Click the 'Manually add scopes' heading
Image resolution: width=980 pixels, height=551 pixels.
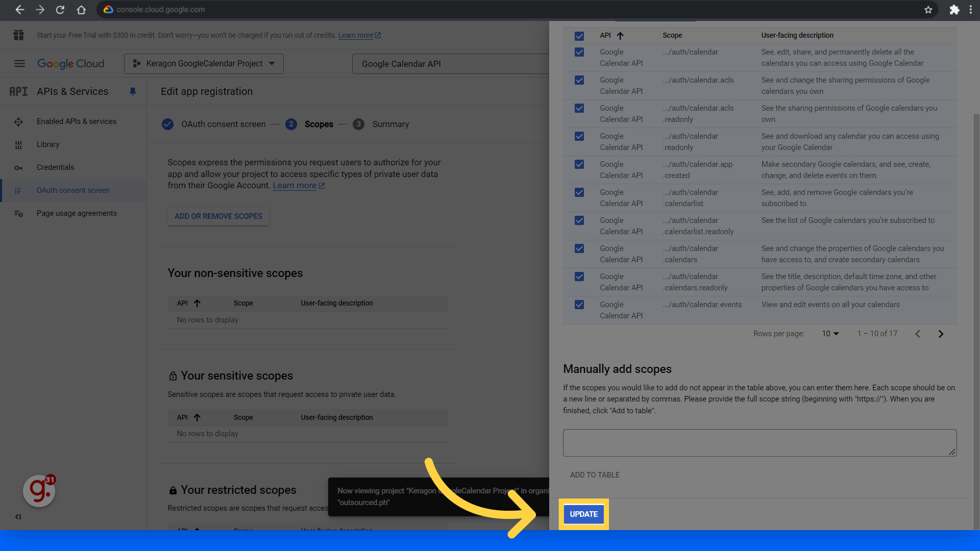point(617,369)
